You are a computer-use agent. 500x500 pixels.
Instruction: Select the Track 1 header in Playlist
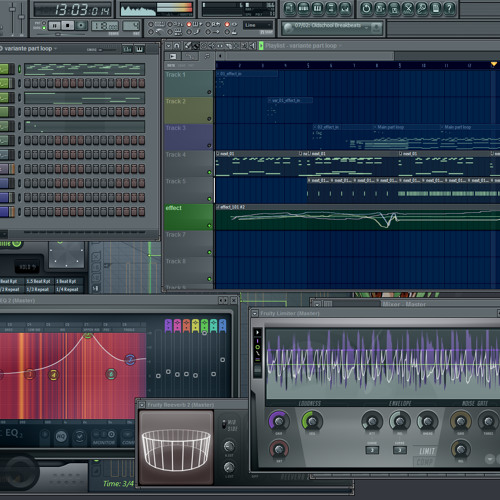(x=189, y=83)
